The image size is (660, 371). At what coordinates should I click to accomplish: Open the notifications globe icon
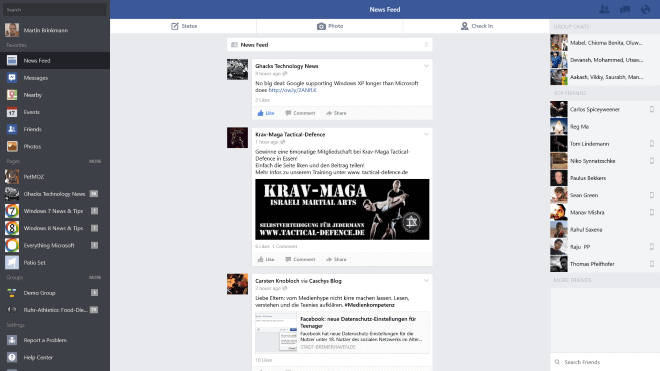pos(645,9)
